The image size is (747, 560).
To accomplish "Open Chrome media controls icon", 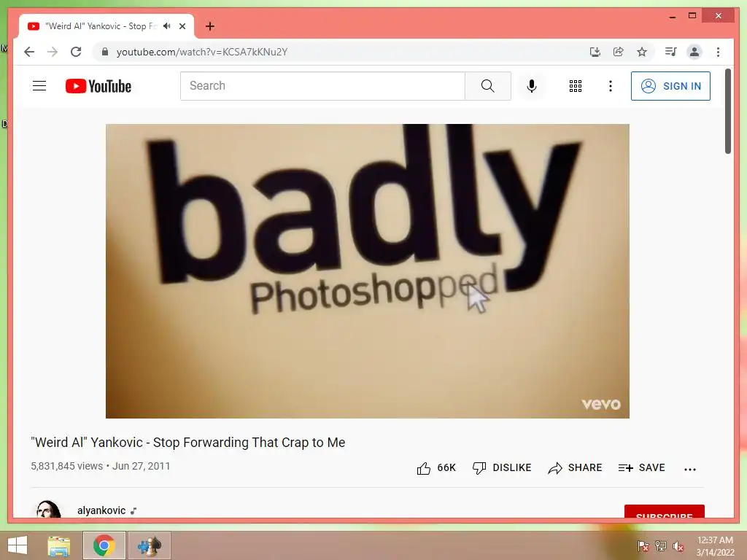I will (671, 52).
